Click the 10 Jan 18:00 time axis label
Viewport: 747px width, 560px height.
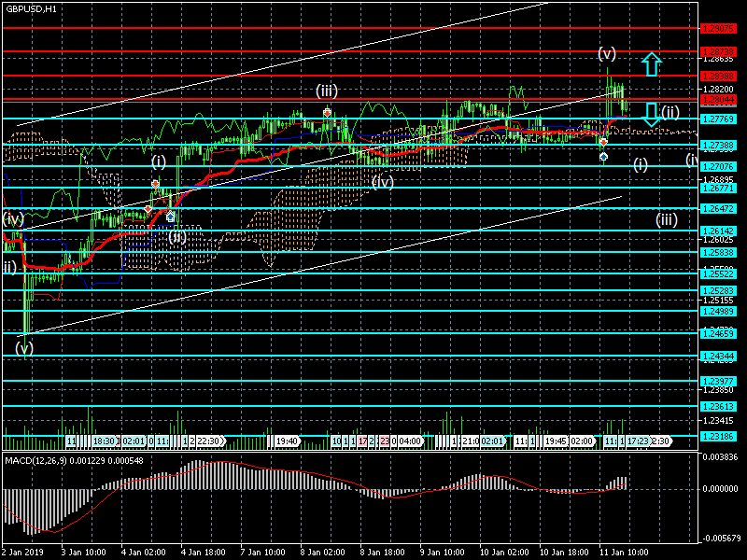coord(564,553)
